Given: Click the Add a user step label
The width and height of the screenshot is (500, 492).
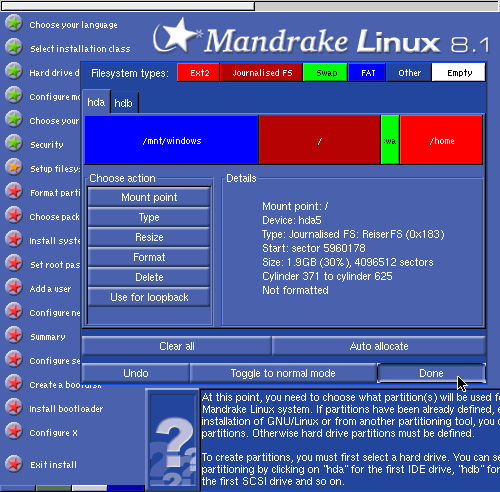Looking at the screenshot, I should (50, 289).
